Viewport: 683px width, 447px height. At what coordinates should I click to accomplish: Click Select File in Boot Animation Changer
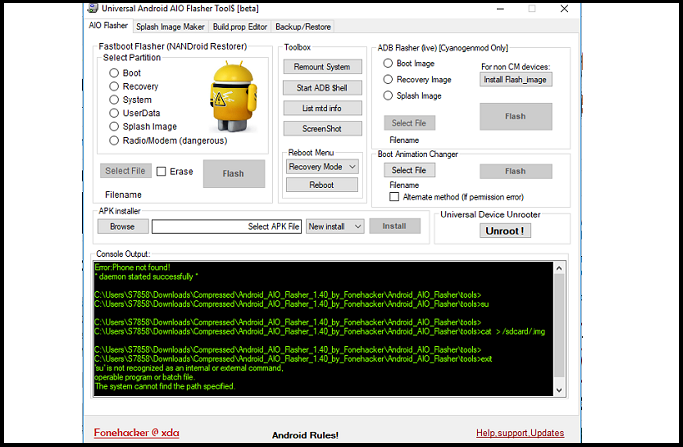[x=409, y=170]
